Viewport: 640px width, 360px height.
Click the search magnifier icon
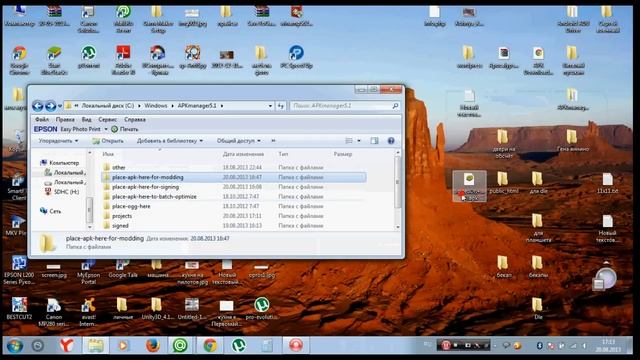395,106
